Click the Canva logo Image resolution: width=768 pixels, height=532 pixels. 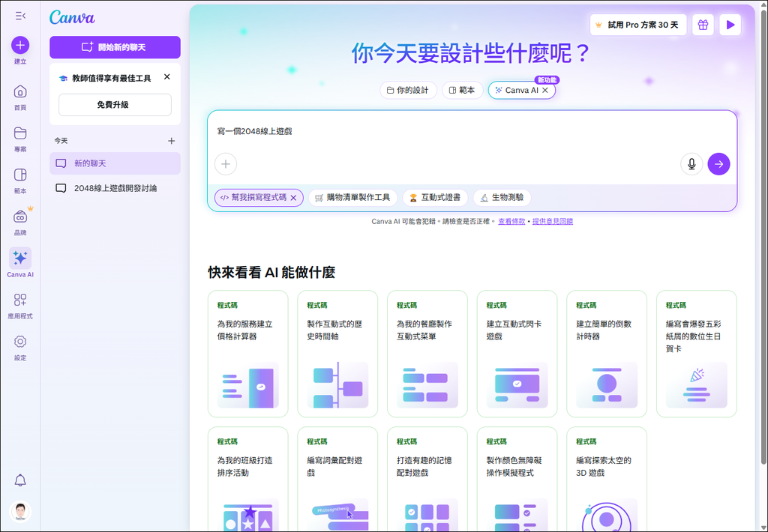(72, 18)
